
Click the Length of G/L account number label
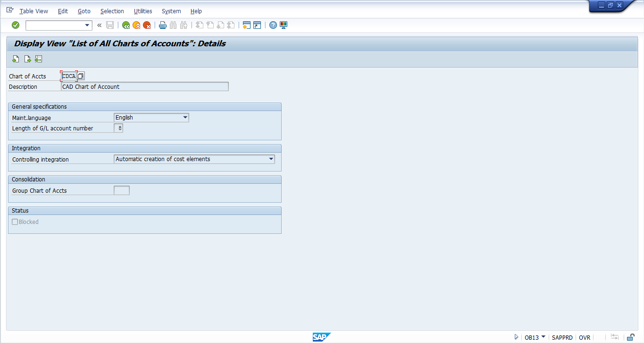[53, 128]
